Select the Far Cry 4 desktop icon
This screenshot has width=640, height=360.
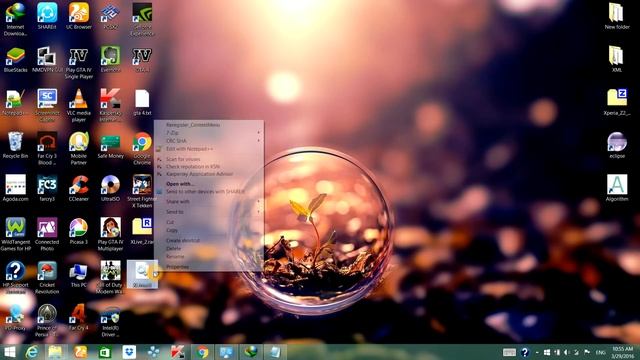click(x=79, y=318)
